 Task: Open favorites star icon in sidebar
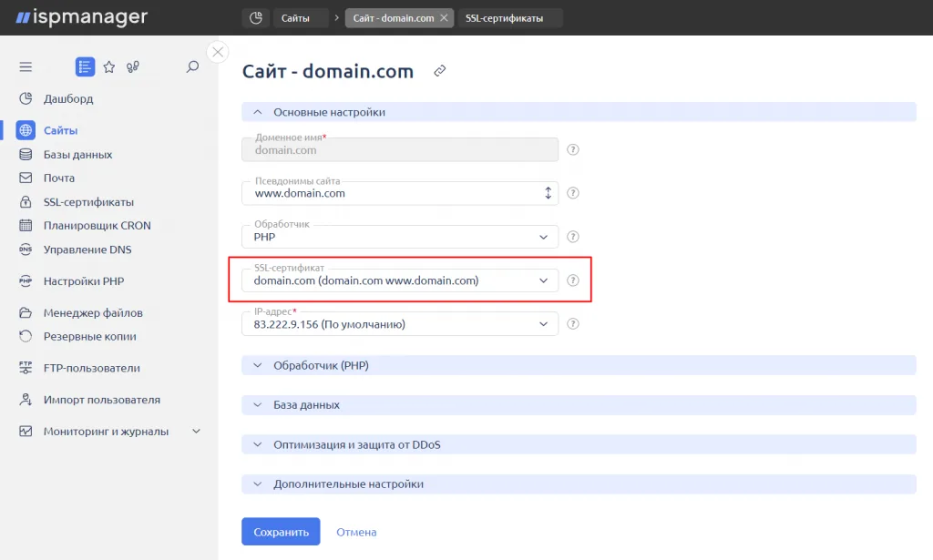point(109,66)
